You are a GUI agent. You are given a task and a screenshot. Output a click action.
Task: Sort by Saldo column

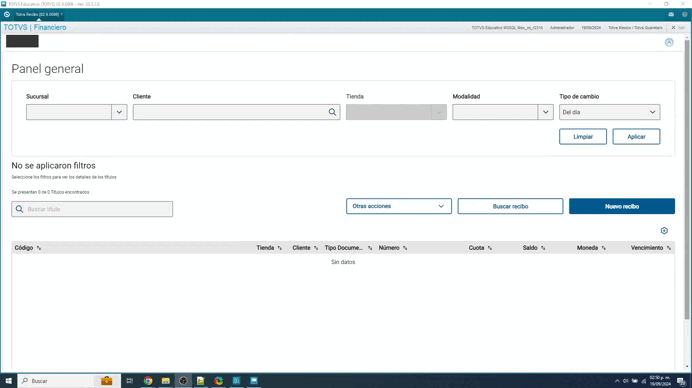(x=543, y=248)
